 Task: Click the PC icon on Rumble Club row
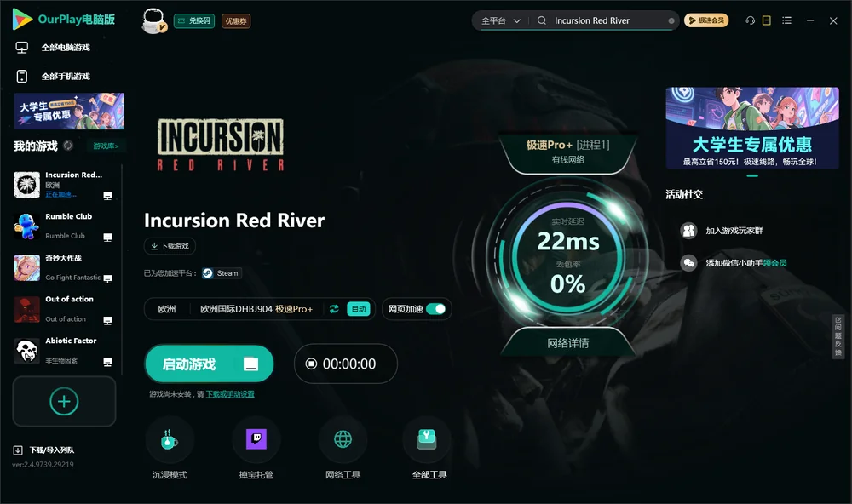(107, 238)
